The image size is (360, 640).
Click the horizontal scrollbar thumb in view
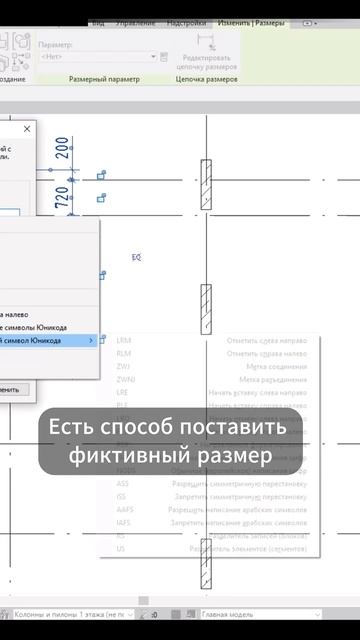click(143, 600)
